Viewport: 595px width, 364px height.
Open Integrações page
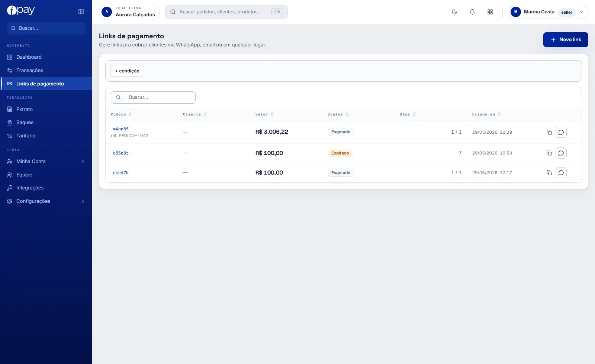46,188
